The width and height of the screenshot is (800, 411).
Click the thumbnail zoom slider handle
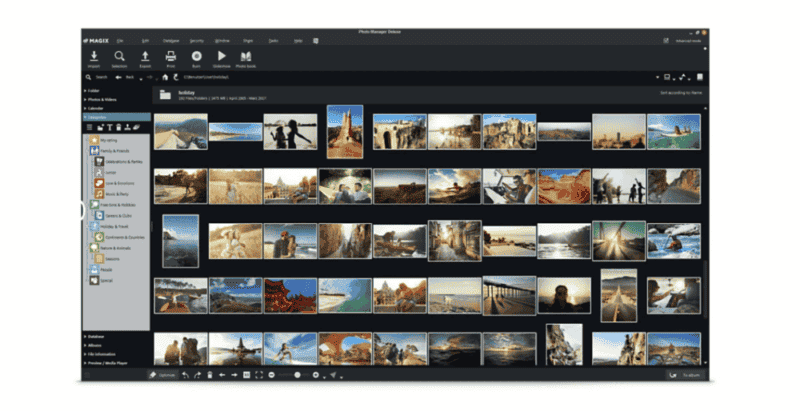(297, 375)
